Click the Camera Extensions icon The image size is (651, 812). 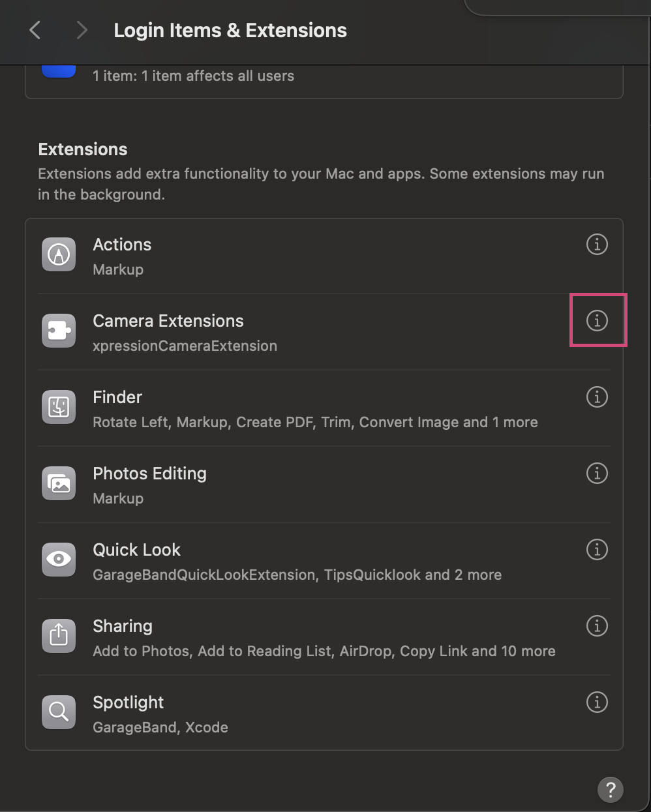click(x=59, y=331)
